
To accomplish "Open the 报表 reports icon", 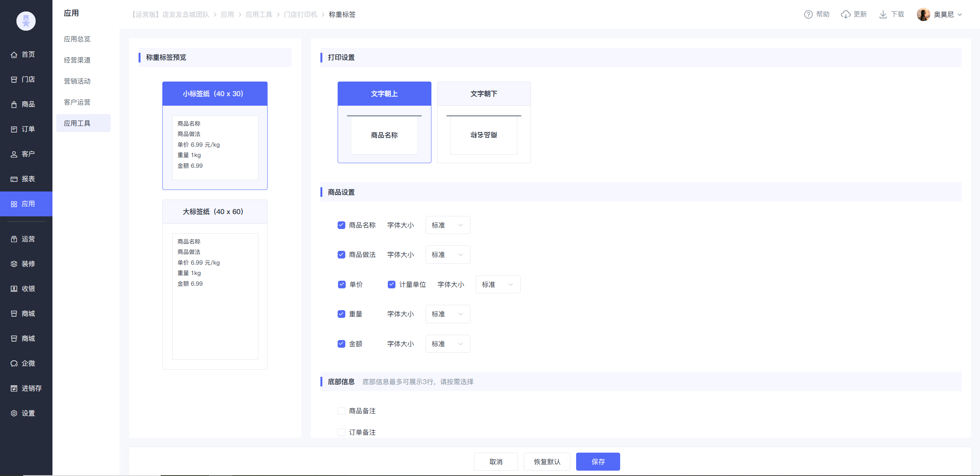I will 14,179.
